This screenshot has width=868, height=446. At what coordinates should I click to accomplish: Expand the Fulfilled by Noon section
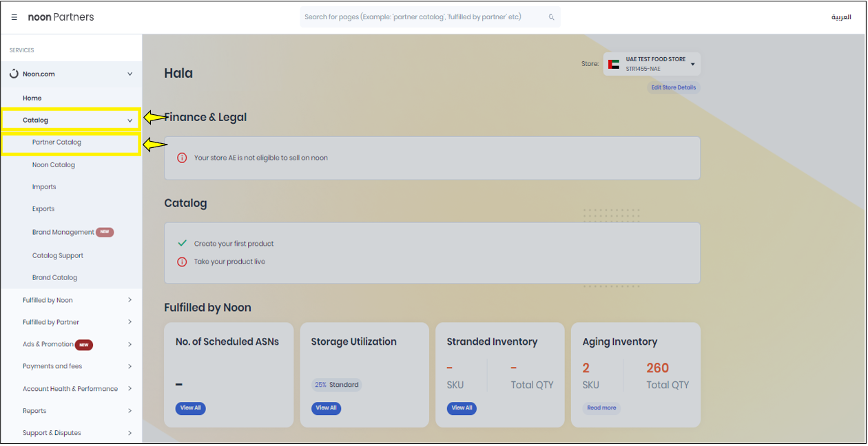pyautogui.click(x=130, y=300)
